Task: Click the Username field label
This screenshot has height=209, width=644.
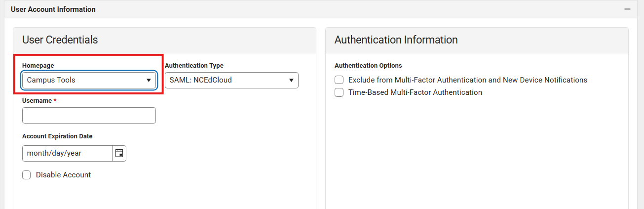Action: tap(37, 101)
